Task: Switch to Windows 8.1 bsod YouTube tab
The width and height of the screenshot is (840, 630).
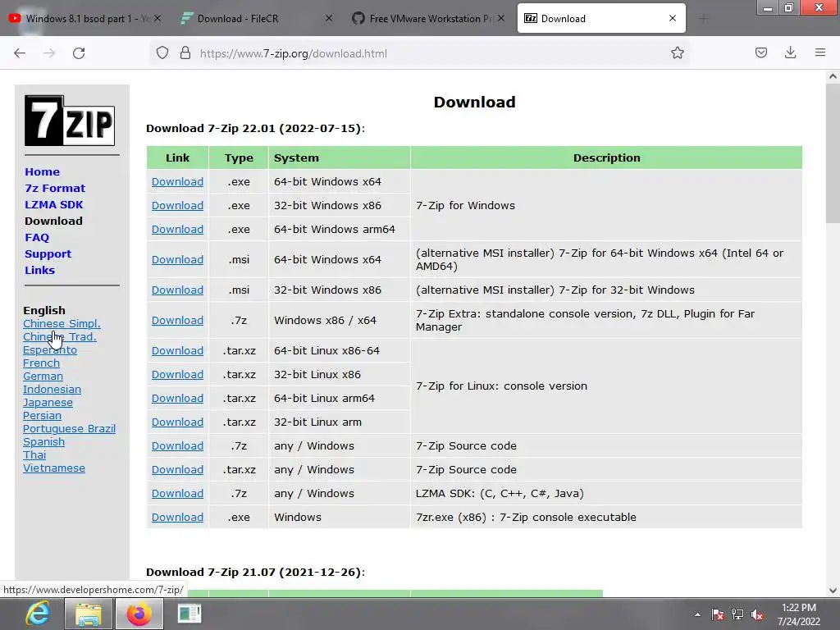Action: coord(84,19)
